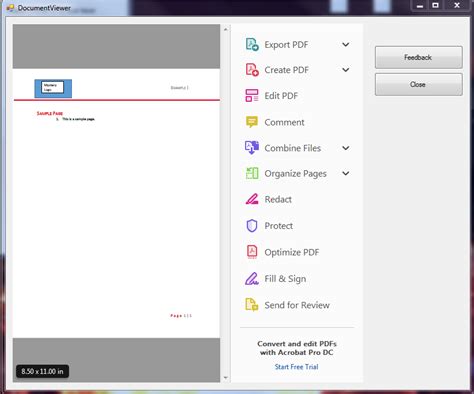Expand the Organize Pages chevron
This screenshot has height=394, width=474.
pos(346,173)
